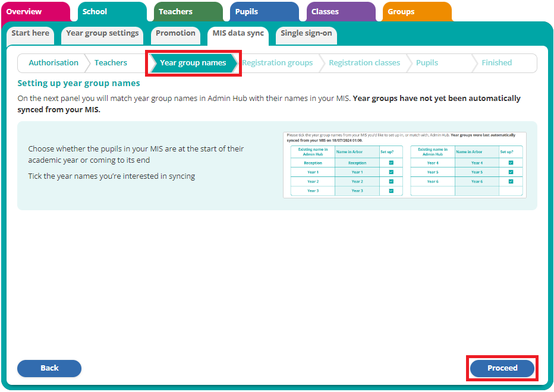Go to the Pupils wizard step
Screen dimensions: 554x392
click(x=427, y=63)
